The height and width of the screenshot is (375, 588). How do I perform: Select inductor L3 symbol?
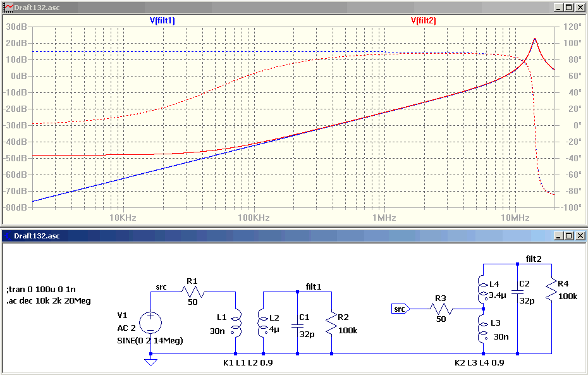[484, 329]
